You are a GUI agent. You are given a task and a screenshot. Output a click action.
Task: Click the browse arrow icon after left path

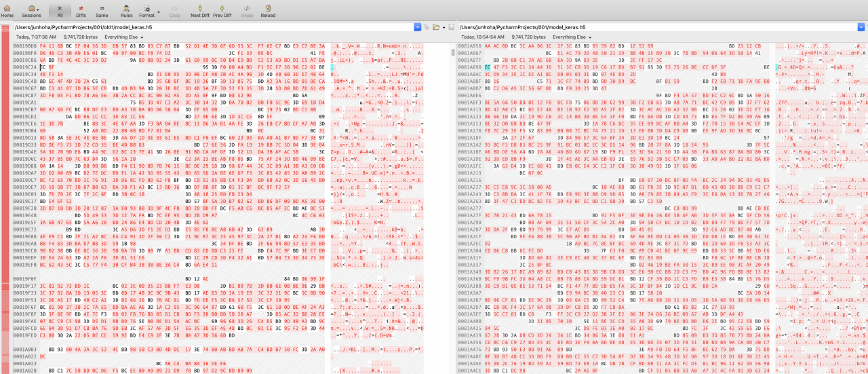(x=427, y=27)
